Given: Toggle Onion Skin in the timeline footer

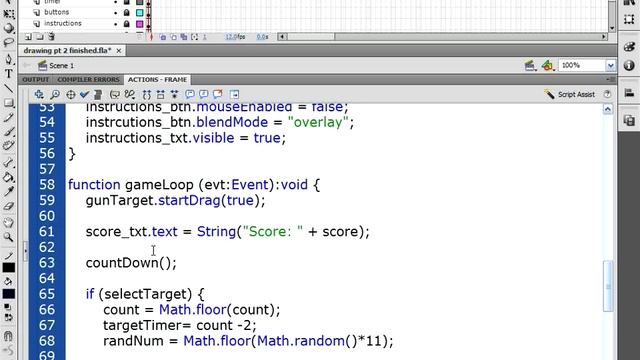Looking at the screenshot, I should pyautogui.click(x=163, y=37).
